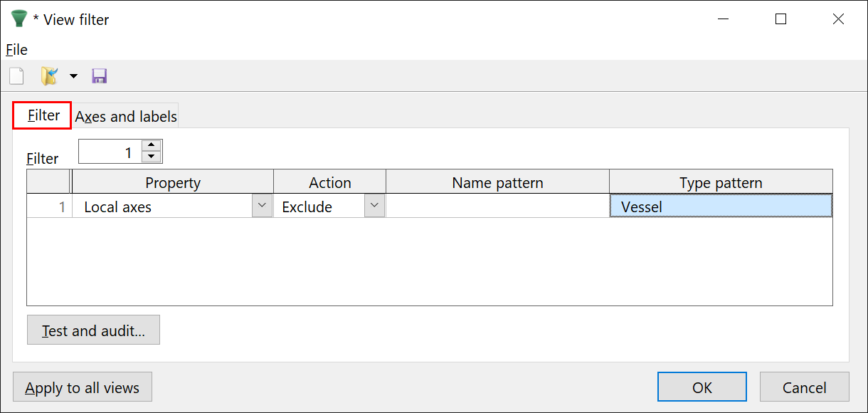Click the empty Name pattern cell
The height and width of the screenshot is (413, 868).
[497, 206]
